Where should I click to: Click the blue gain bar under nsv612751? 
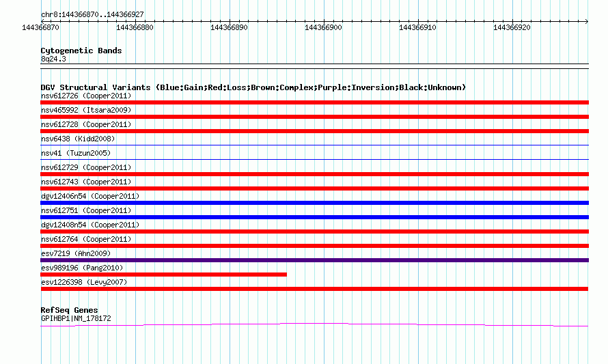[314, 217]
